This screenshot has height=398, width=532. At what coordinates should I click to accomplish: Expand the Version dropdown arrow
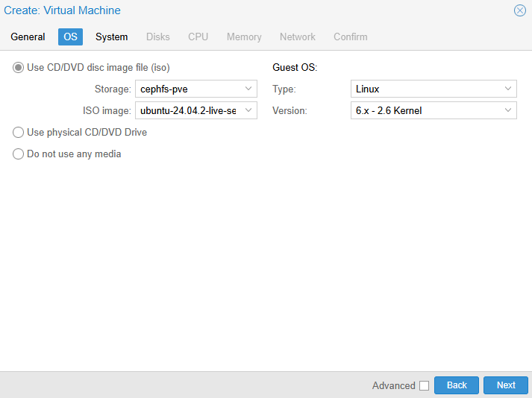click(508, 110)
